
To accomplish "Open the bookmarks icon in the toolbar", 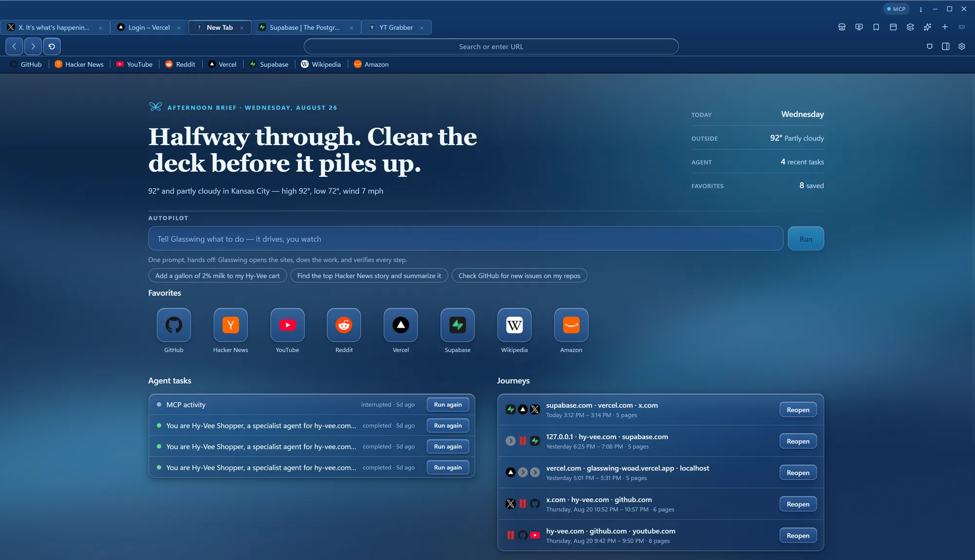I will (876, 27).
